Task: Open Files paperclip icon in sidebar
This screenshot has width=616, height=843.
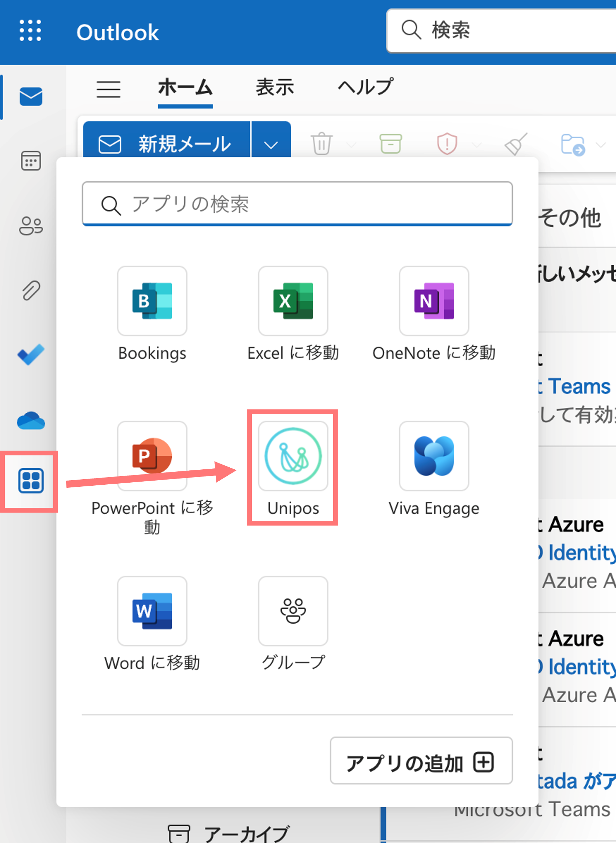Action: (x=31, y=290)
